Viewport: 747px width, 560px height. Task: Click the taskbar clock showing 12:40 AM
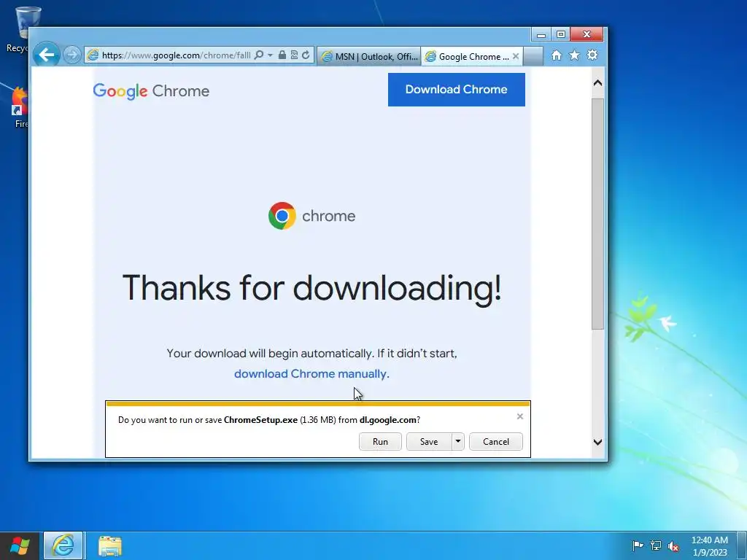pyautogui.click(x=709, y=545)
